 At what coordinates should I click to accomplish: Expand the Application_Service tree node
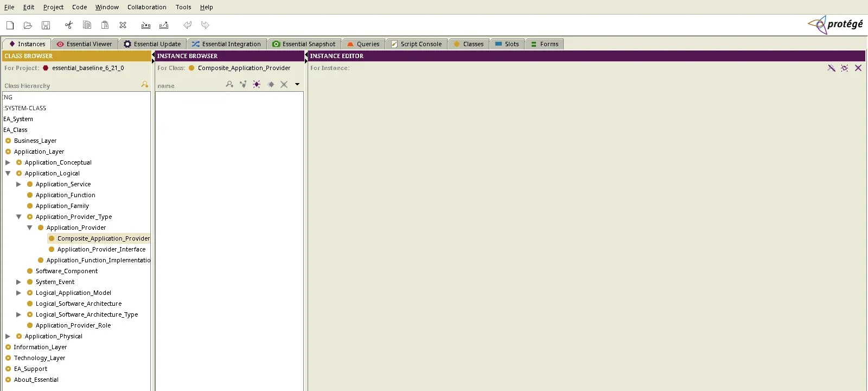(x=18, y=184)
